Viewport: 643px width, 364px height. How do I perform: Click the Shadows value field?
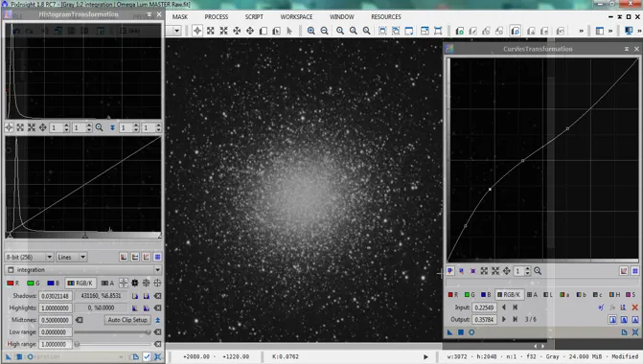click(56, 296)
